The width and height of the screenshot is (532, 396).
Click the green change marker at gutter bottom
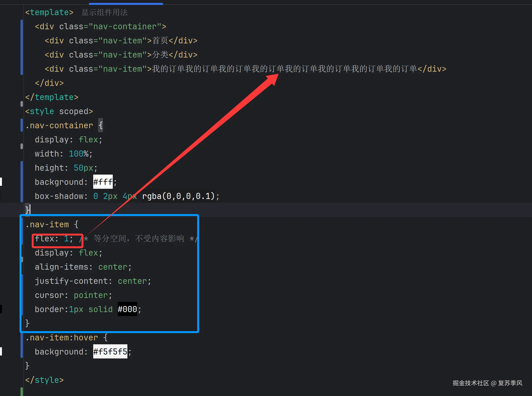(x=22, y=391)
